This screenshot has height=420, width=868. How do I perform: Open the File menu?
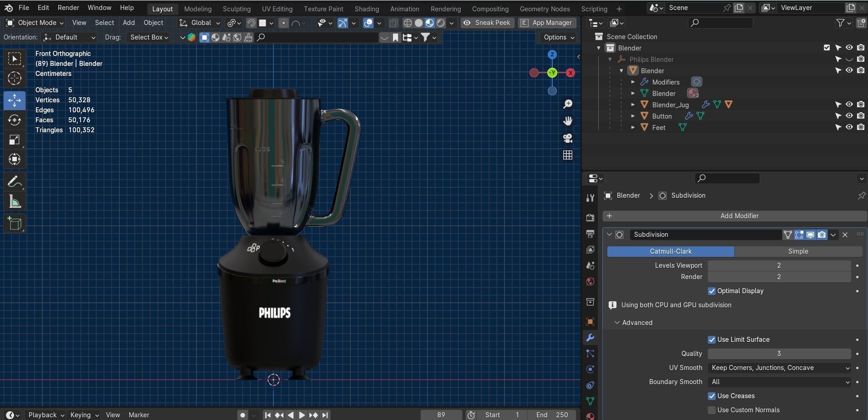pos(24,8)
